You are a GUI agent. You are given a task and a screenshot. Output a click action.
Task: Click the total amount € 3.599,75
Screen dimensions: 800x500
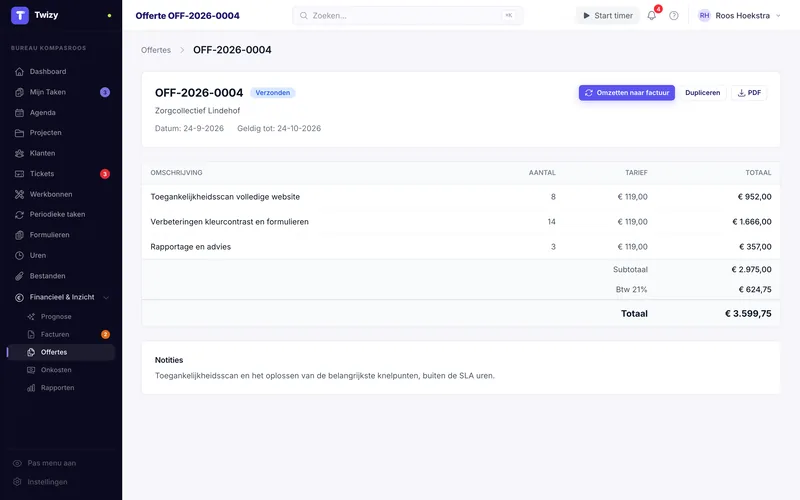748,314
